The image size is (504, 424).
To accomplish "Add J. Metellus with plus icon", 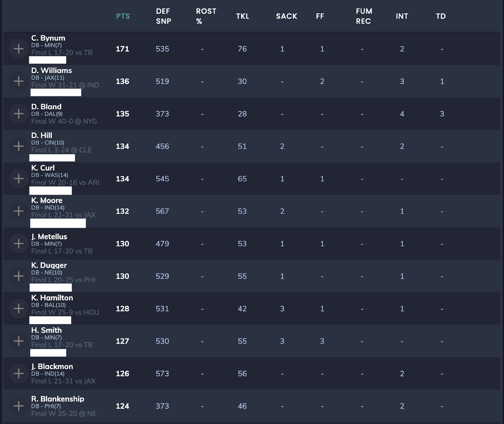I will pos(19,244).
